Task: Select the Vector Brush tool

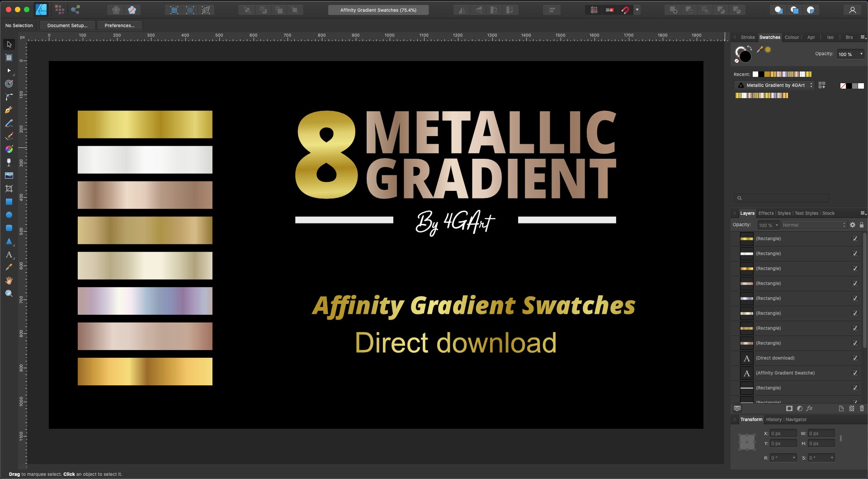Action: [9, 136]
